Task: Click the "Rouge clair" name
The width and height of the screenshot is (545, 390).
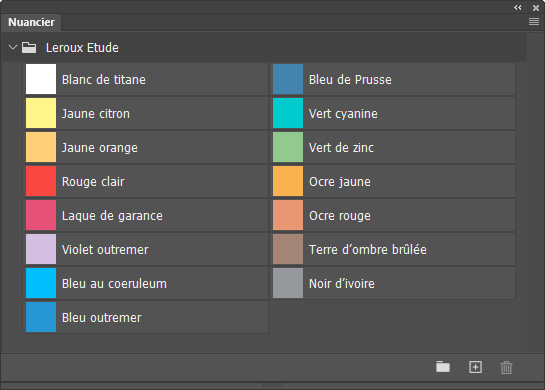Action: [x=93, y=182]
